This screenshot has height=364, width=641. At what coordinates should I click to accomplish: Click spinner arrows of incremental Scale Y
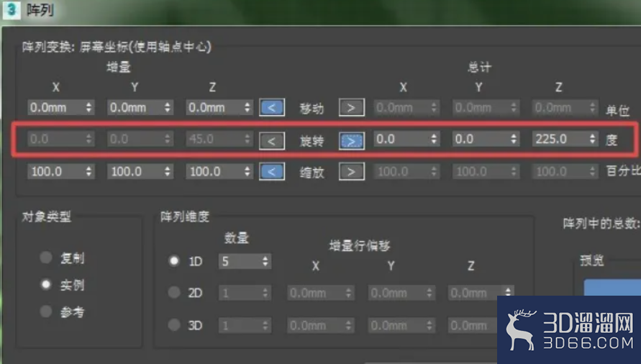[x=168, y=171]
